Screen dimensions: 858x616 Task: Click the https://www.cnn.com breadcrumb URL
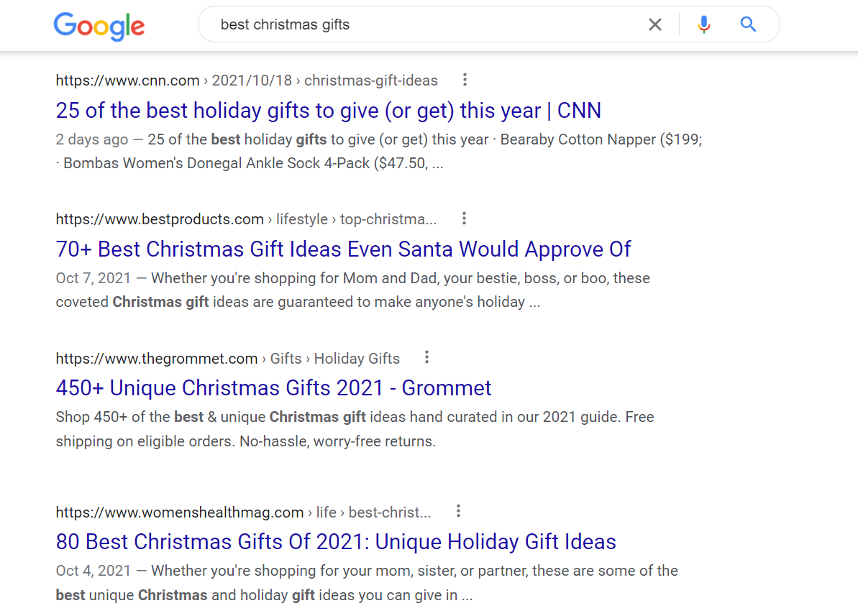click(127, 80)
